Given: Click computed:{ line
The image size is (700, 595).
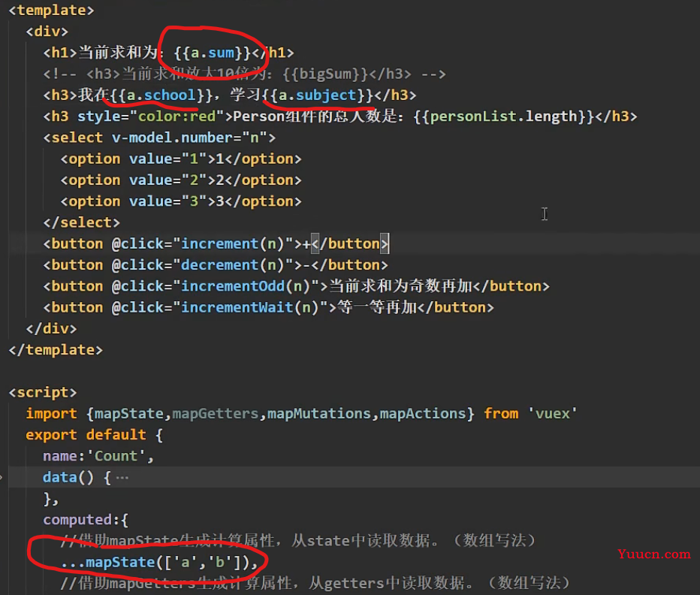Looking at the screenshot, I should (x=86, y=520).
